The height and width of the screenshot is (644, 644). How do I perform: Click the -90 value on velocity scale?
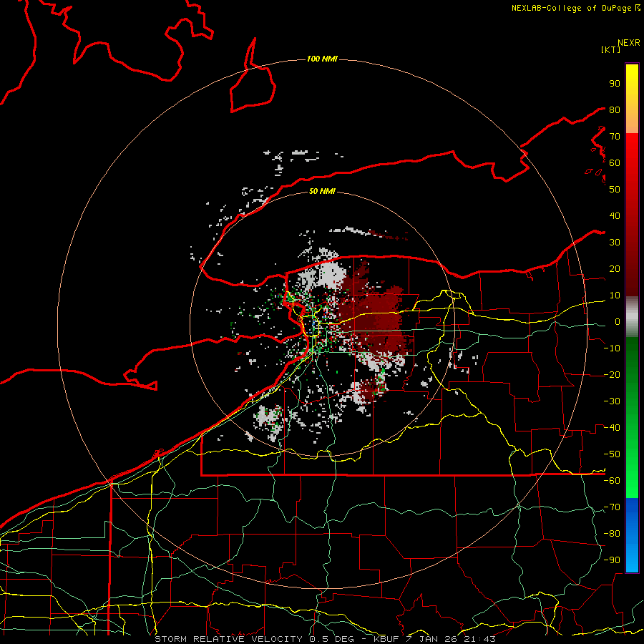coord(612,560)
